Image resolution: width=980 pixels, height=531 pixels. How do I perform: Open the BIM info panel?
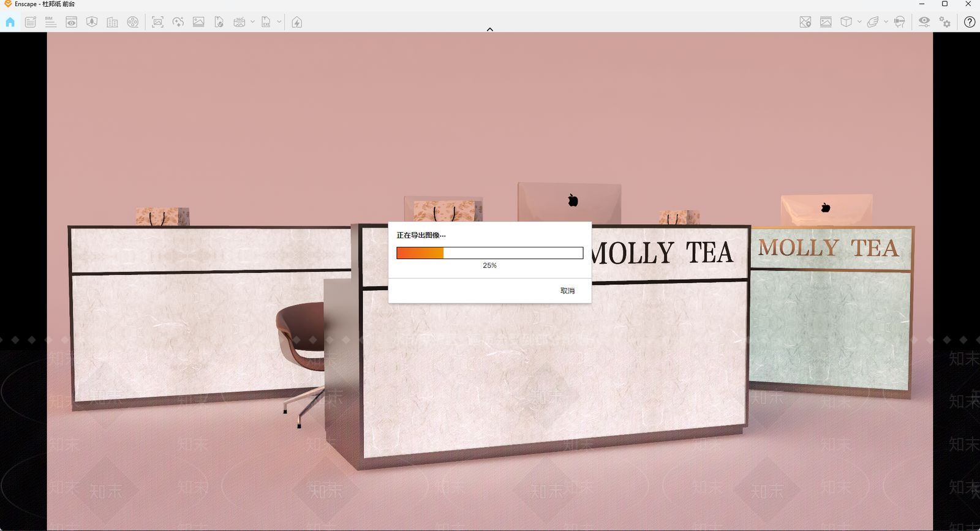click(x=51, y=22)
